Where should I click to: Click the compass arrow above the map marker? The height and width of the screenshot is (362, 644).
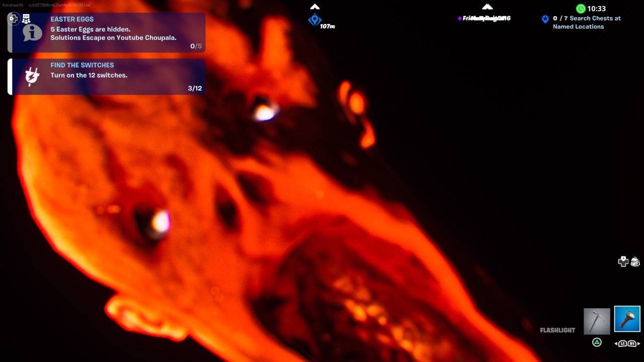(315, 7)
